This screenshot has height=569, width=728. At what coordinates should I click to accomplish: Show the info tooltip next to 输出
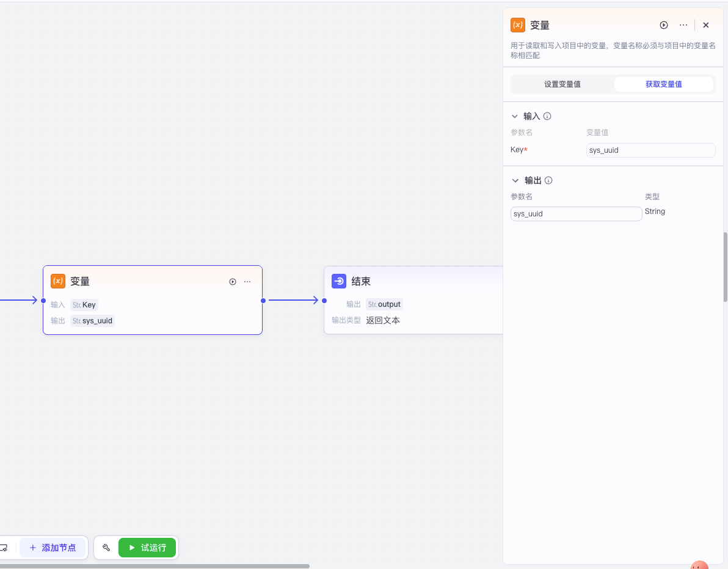548,180
